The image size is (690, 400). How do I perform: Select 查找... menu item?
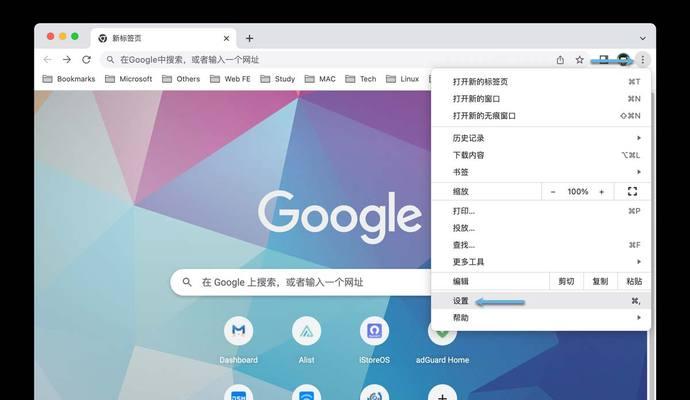541,245
